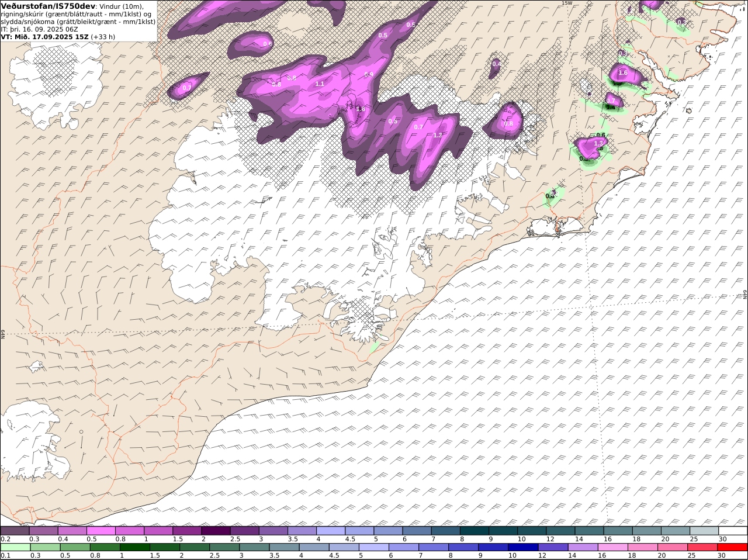The image size is (748, 560).
Task: Pick the dark blue 10 swatch in the rain legend
Action: click(x=522, y=548)
